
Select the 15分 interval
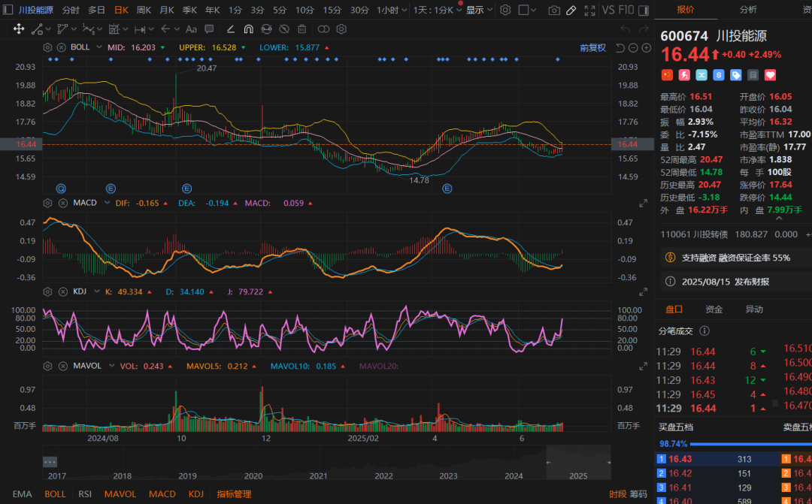(x=332, y=10)
